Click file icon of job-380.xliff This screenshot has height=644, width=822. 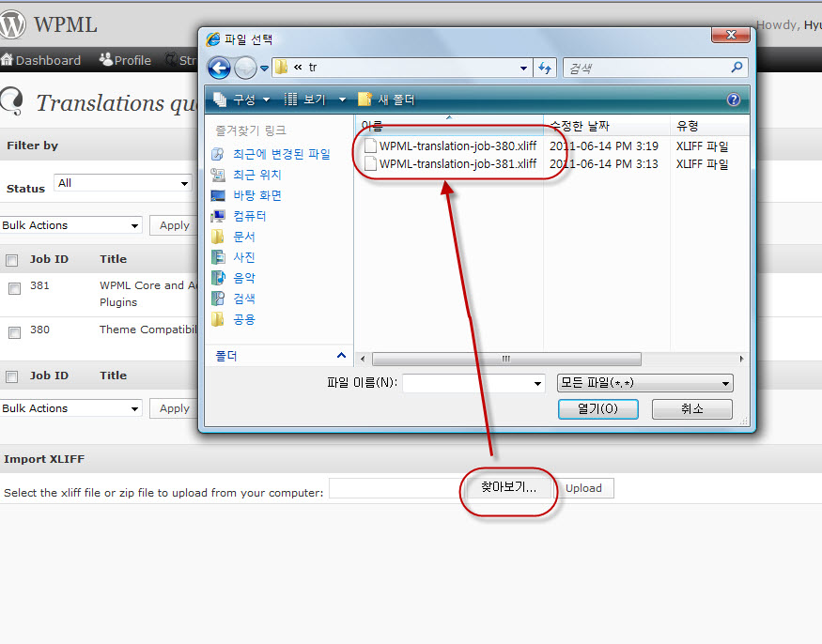(370, 146)
